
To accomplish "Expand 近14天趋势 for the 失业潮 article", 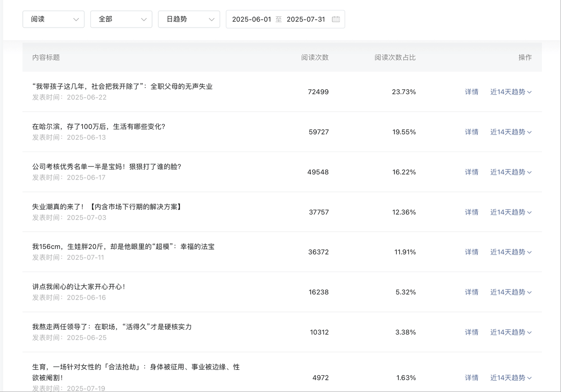I will coord(511,212).
